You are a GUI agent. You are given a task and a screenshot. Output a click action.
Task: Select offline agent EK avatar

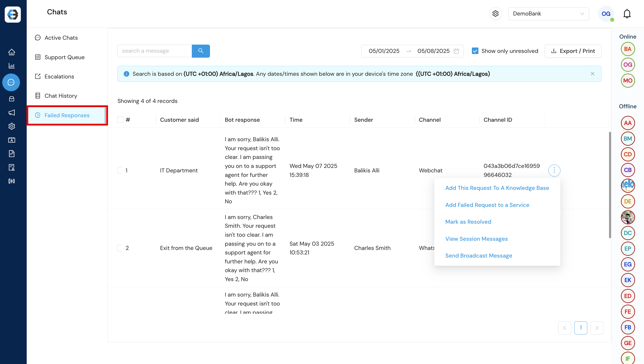pos(628,280)
